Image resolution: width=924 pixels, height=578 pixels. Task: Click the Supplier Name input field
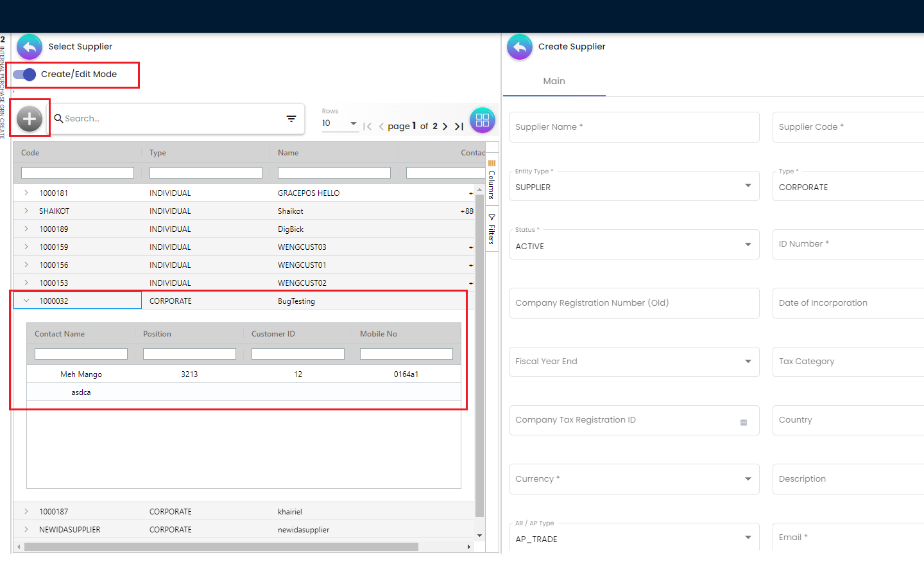[x=634, y=127]
